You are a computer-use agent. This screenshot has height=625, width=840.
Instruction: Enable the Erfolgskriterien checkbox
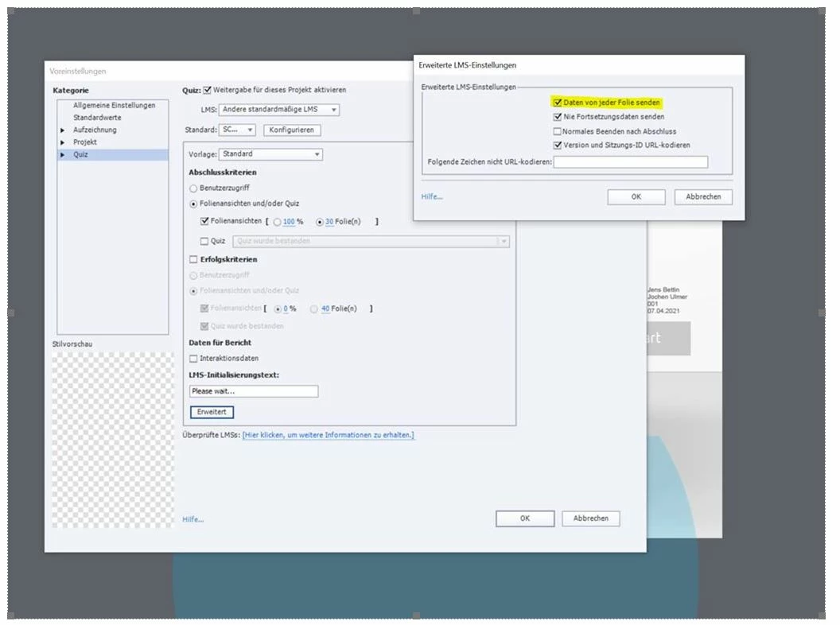click(x=193, y=260)
